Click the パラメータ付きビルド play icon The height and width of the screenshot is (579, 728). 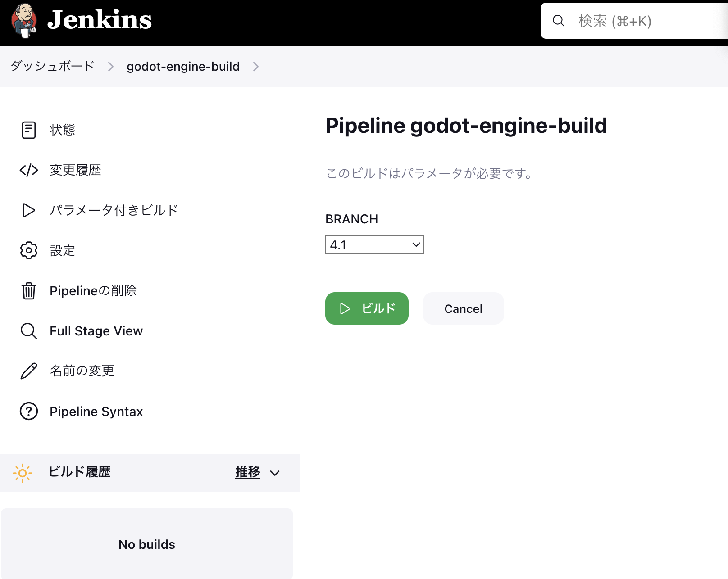point(29,210)
